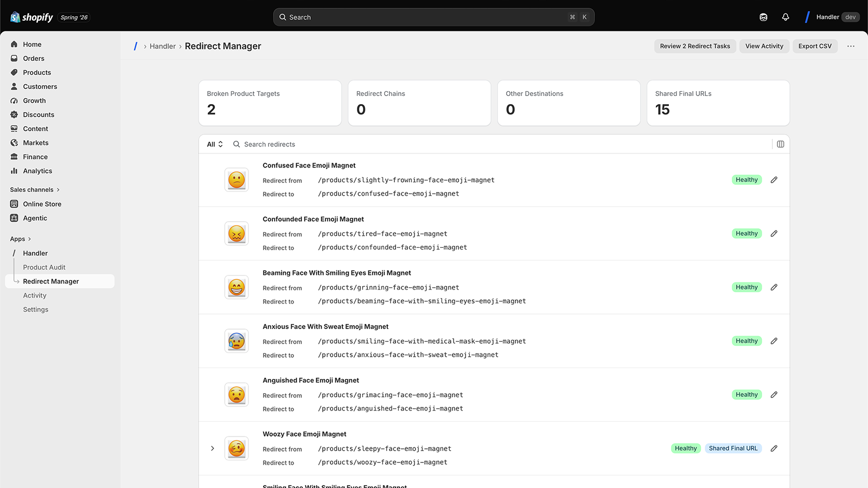
Task: Open the column layout settings icon
Action: [x=781, y=144]
